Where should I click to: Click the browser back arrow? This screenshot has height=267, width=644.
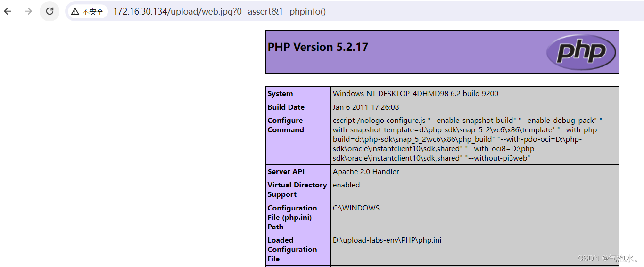tap(8, 11)
